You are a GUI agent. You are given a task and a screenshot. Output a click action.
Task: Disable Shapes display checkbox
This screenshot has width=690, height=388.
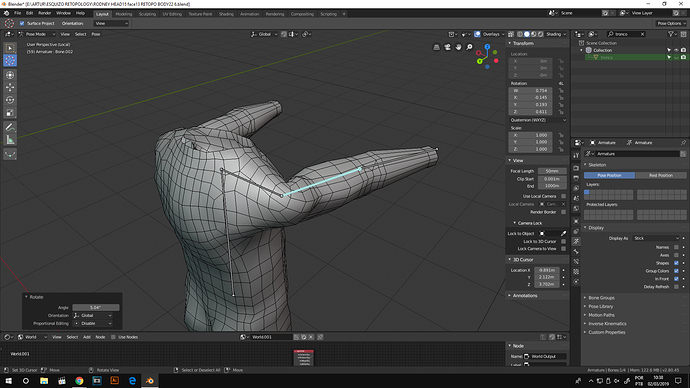(x=676, y=263)
